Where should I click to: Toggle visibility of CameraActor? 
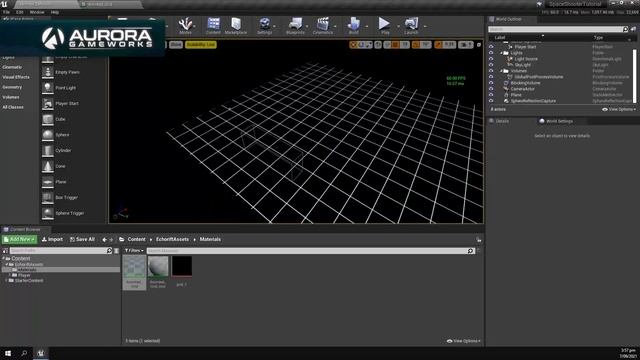tap(491, 89)
